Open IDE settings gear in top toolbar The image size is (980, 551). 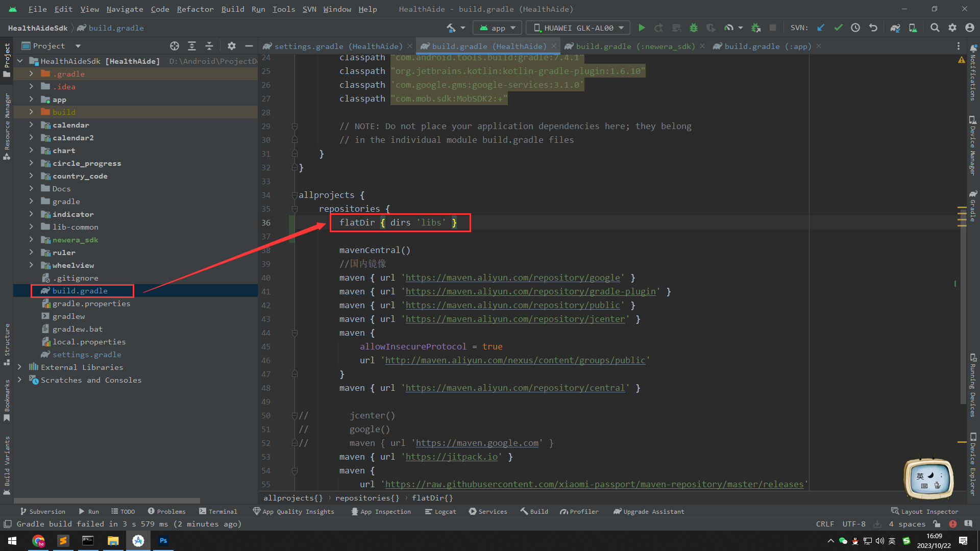952,28
